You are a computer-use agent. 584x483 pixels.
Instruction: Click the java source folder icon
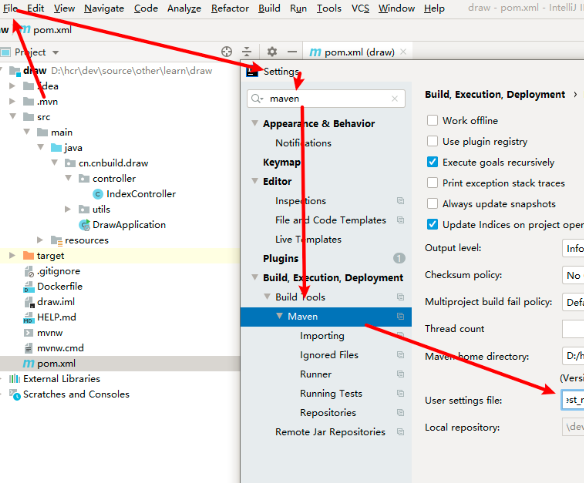(x=56, y=148)
